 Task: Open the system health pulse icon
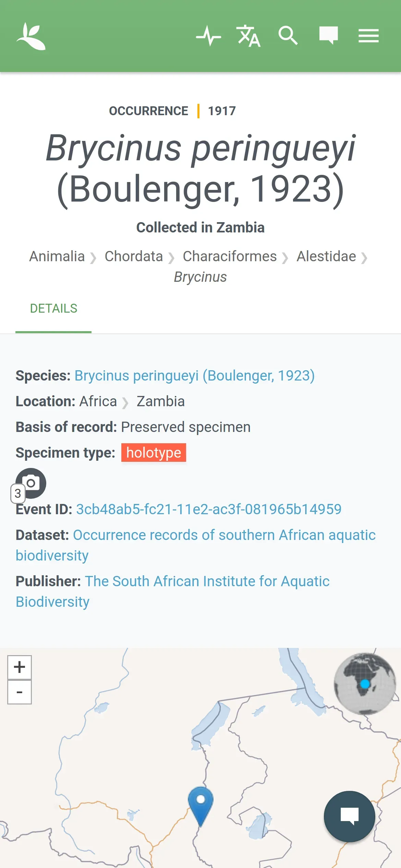point(208,36)
